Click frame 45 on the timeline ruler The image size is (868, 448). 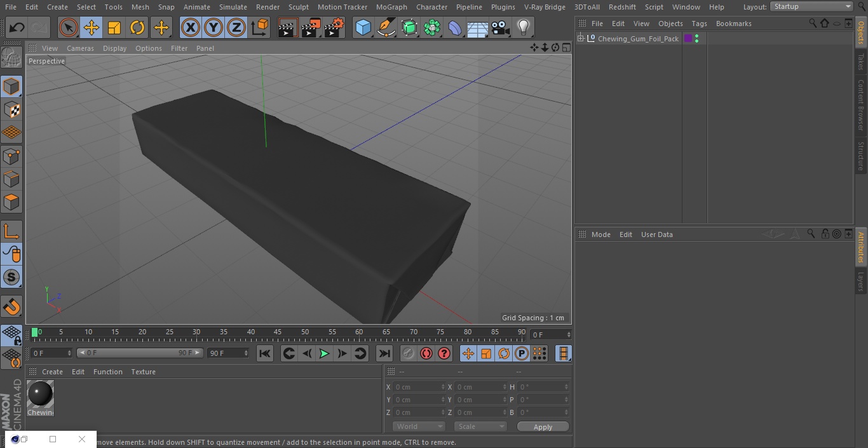tap(278, 332)
